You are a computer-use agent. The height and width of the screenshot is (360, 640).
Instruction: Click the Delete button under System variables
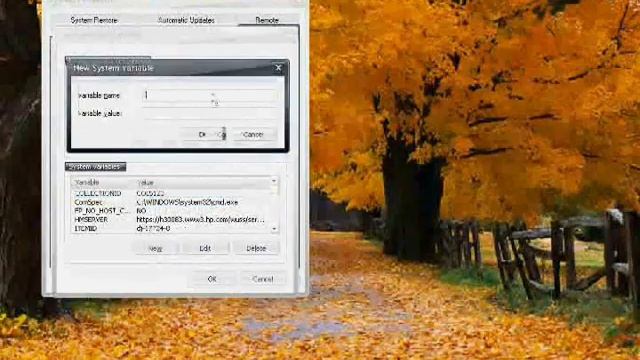(256, 248)
